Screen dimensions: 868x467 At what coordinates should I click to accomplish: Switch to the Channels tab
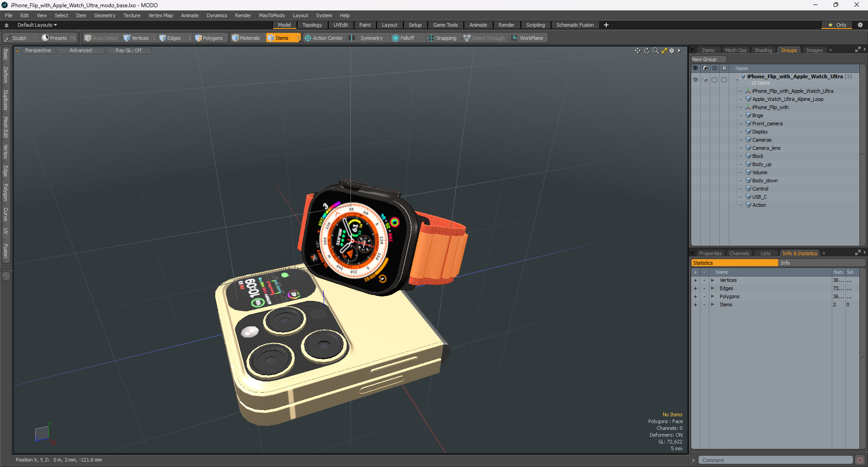[739, 253]
